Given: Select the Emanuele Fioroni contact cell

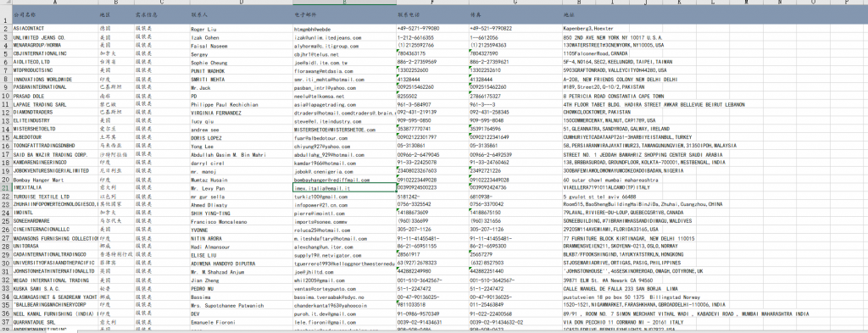Looking at the screenshot, I should (241, 322).
